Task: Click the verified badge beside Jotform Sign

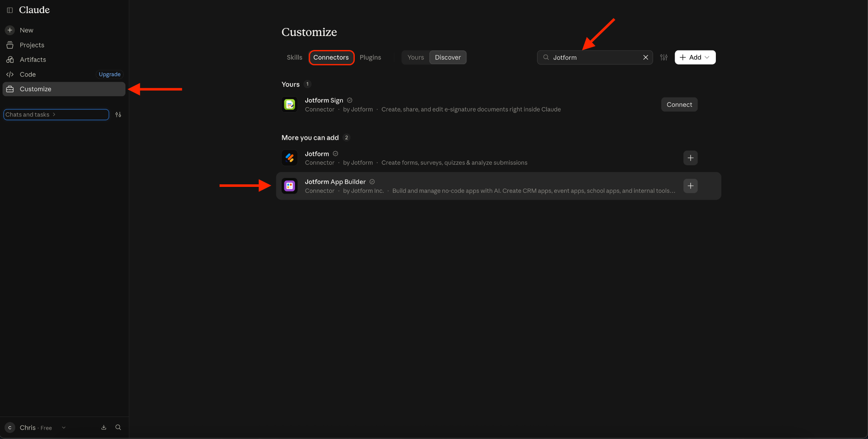Action: tap(350, 100)
